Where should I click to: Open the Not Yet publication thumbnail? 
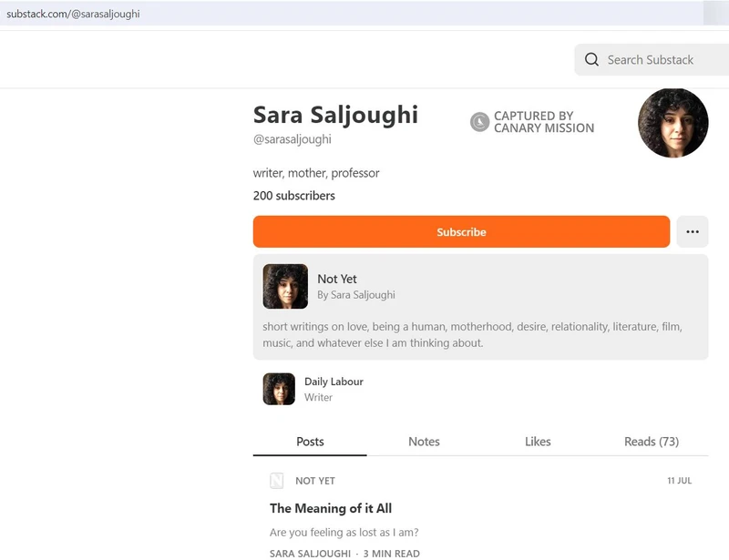[x=285, y=286]
